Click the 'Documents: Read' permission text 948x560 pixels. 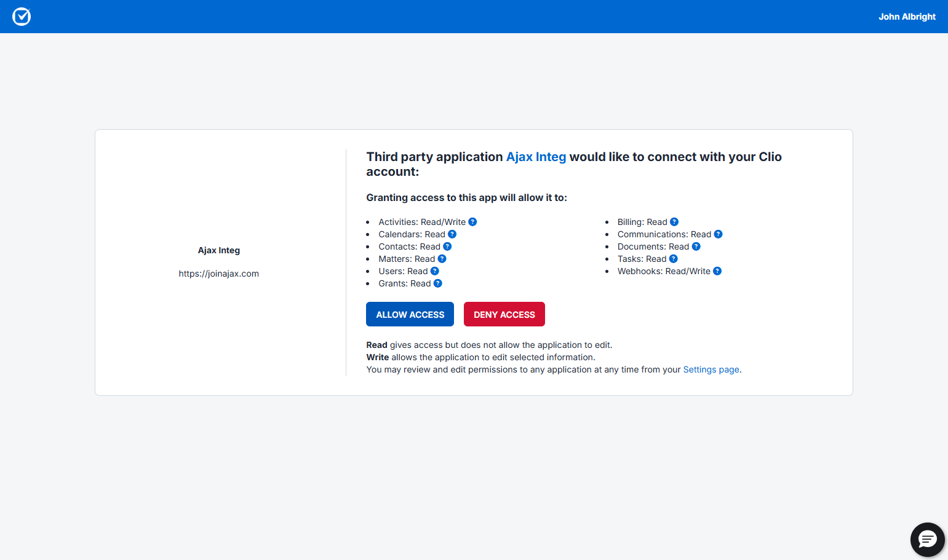coord(653,246)
